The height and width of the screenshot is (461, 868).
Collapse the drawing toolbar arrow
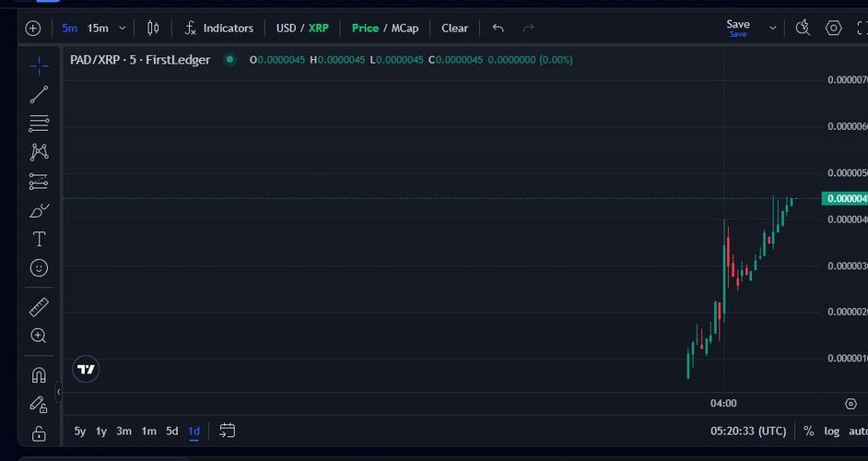point(59,392)
